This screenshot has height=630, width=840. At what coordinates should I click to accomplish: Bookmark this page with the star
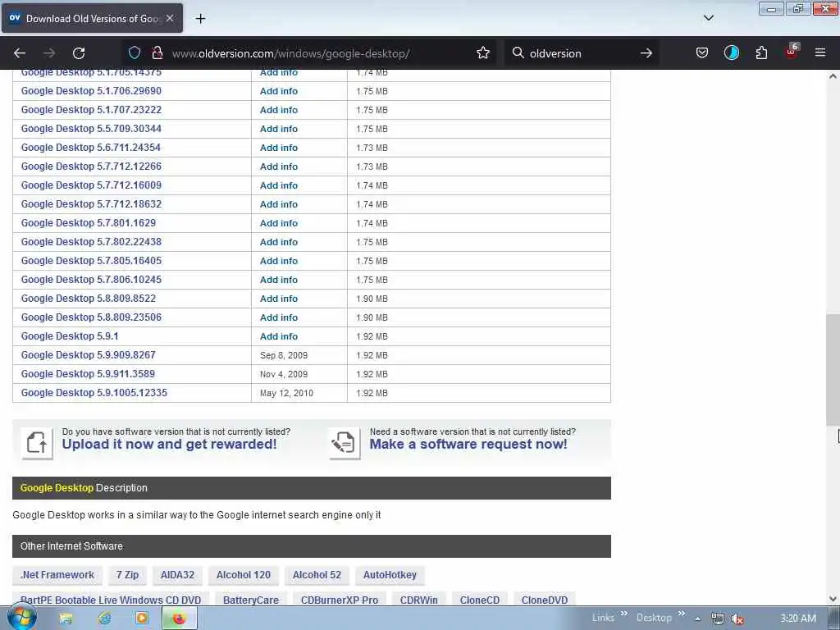(x=483, y=52)
